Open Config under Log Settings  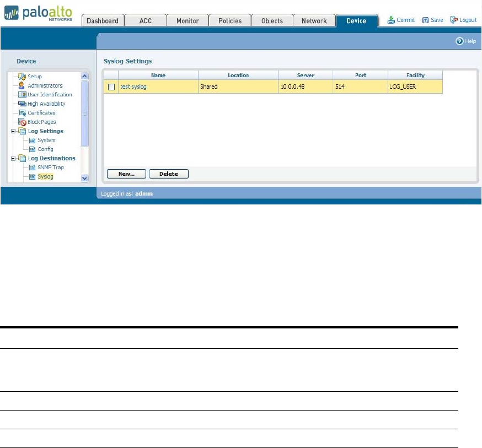point(45,149)
